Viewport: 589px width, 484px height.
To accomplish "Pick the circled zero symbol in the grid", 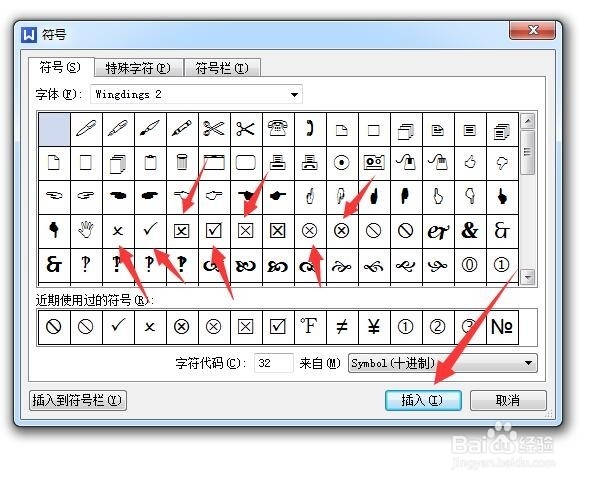I will click(x=470, y=265).
